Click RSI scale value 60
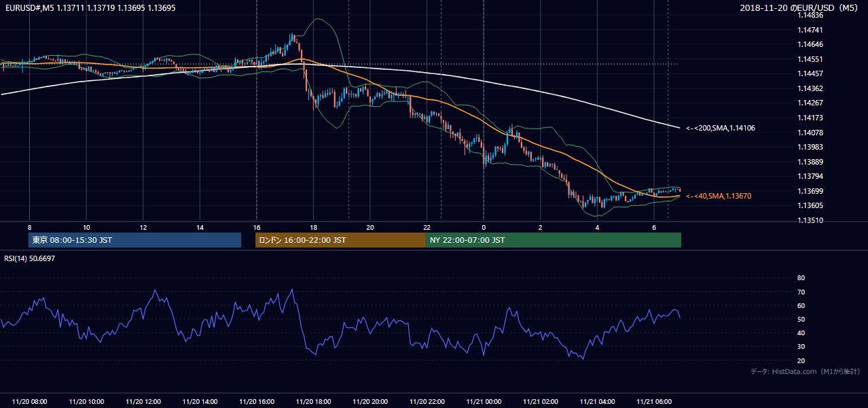868x408 pixels. coord(801,305)
